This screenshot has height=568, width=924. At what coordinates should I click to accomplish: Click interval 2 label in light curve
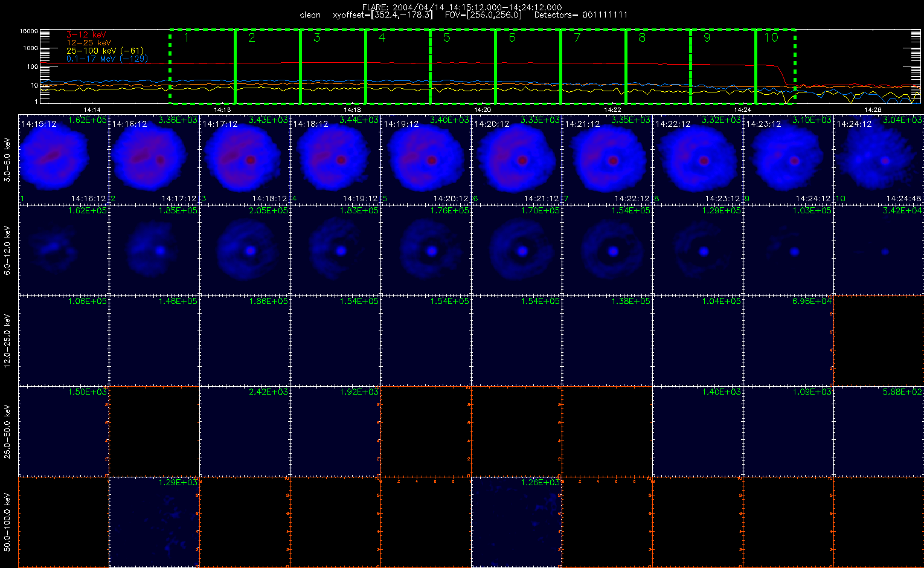click(252, 38)
